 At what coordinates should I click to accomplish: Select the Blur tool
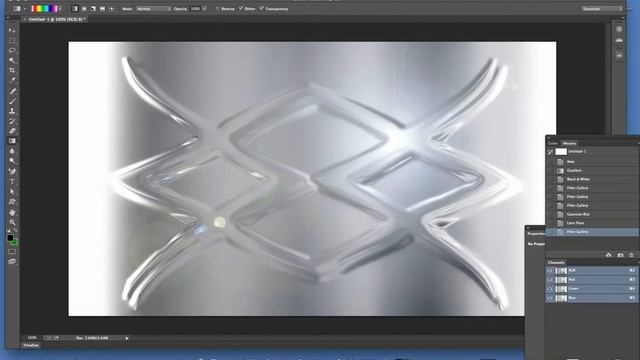(x=12, y=151)
